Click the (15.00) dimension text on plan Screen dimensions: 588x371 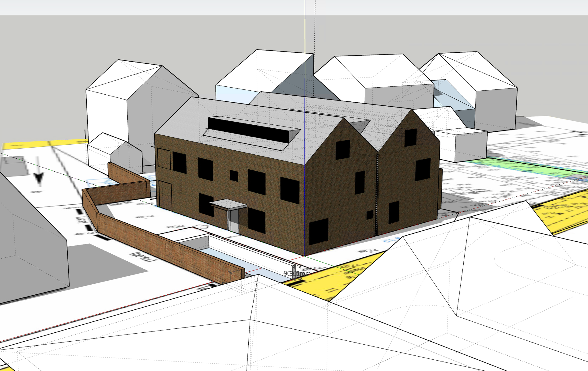pos(144,257)
